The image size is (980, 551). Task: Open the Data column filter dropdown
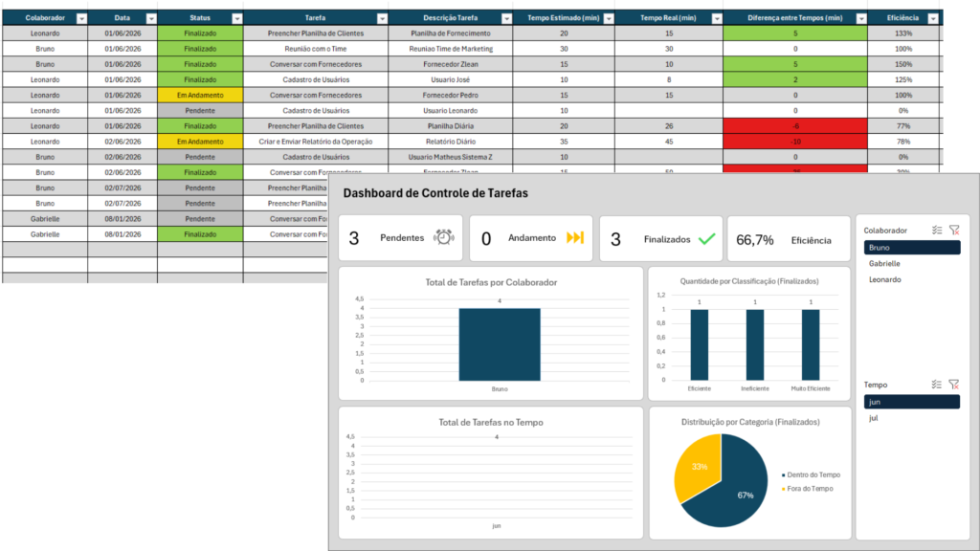click(x=150, y=18)
